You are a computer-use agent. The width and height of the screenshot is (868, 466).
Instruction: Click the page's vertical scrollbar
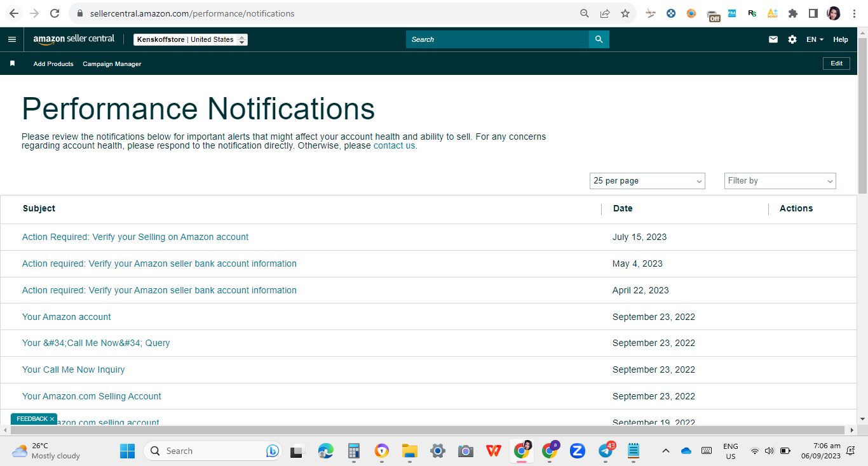pos(862,114)
